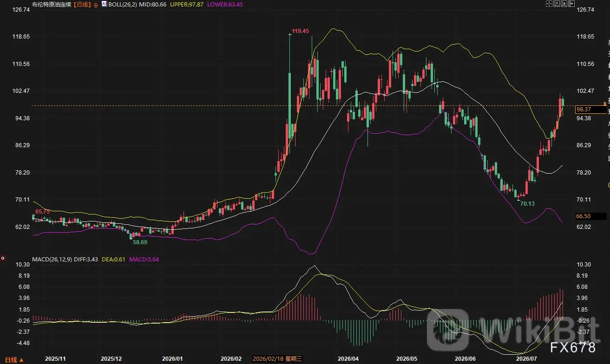Screen dimensions: 610x364
Task: Click the MACD:5.64 value
Action: click(144, 259)
